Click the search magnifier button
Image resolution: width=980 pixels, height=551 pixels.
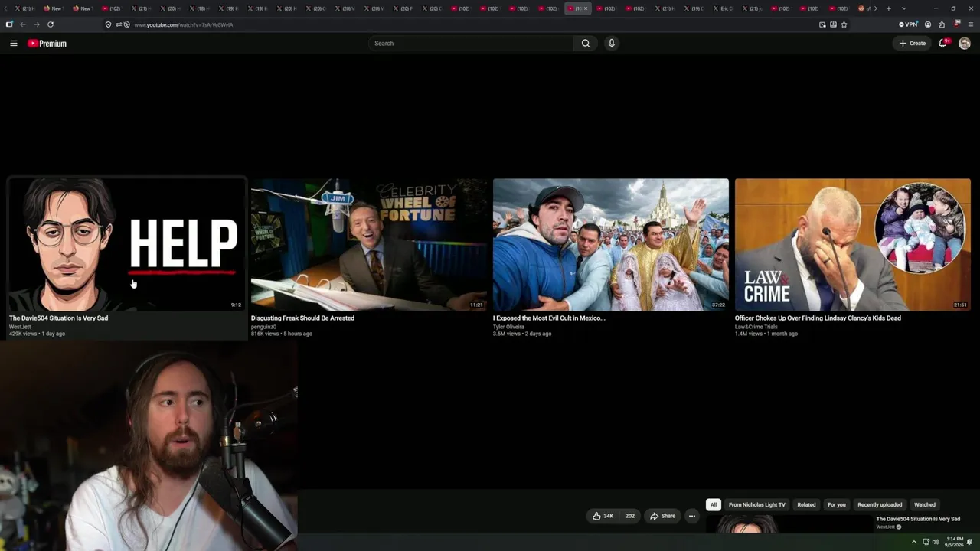click(x=586, y=44)
